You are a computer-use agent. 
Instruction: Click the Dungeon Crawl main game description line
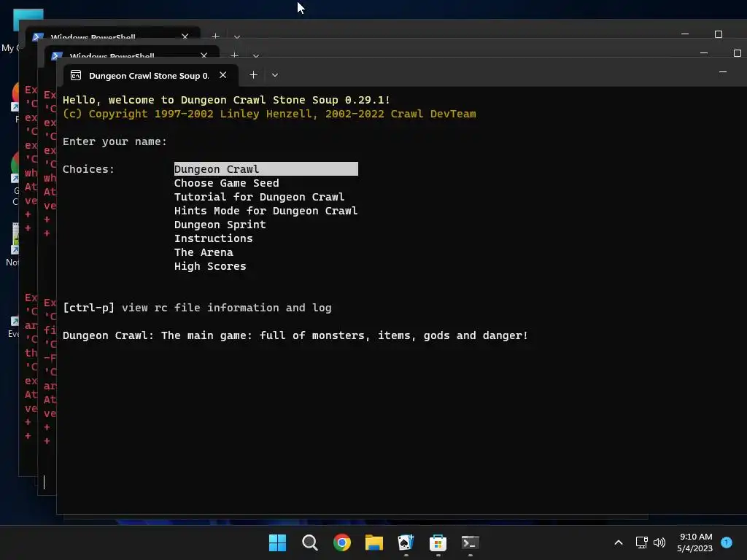tap(295, 335)
